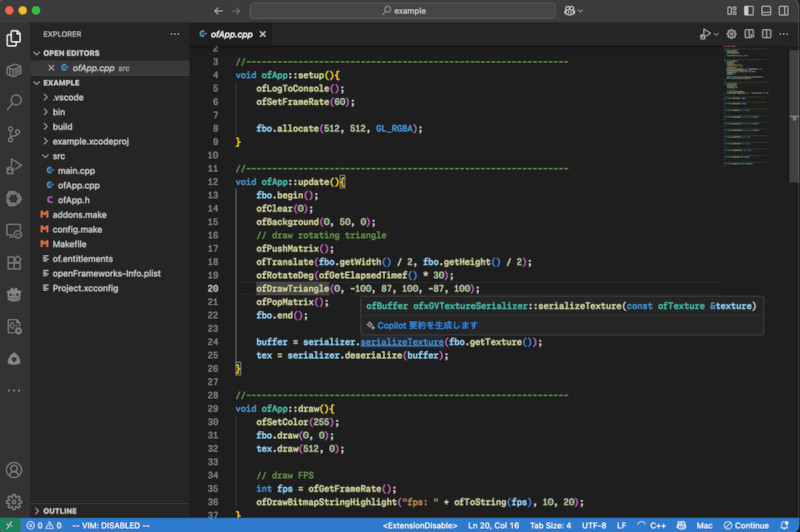Close ofApp.cpp in Open Editors list
The image size is (800, 532).
coord(51,68)
